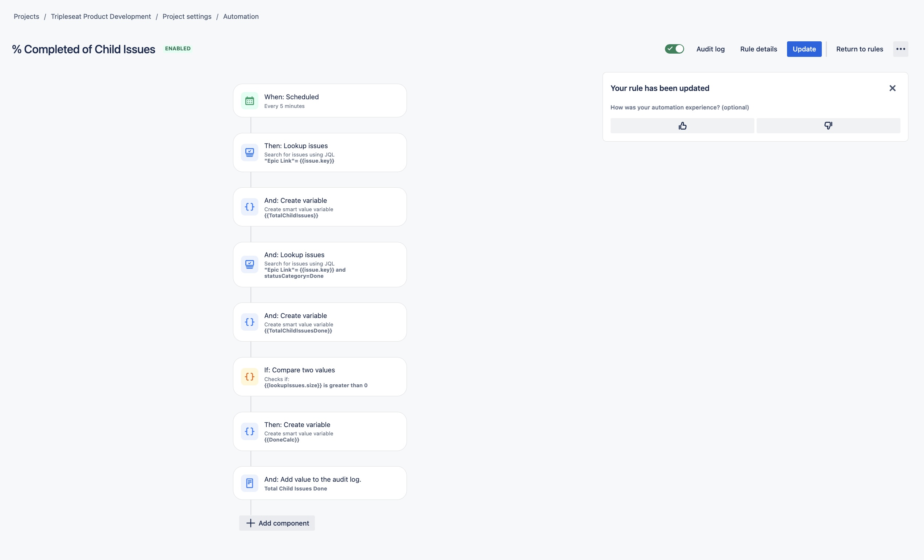Screen dimensions: 924x560
Task: Click the audit log action document icon
Action: 249,483
